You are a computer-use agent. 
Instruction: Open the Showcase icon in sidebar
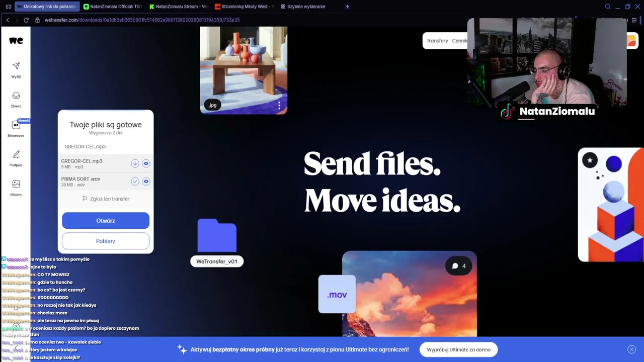click(x=16, y=125)
